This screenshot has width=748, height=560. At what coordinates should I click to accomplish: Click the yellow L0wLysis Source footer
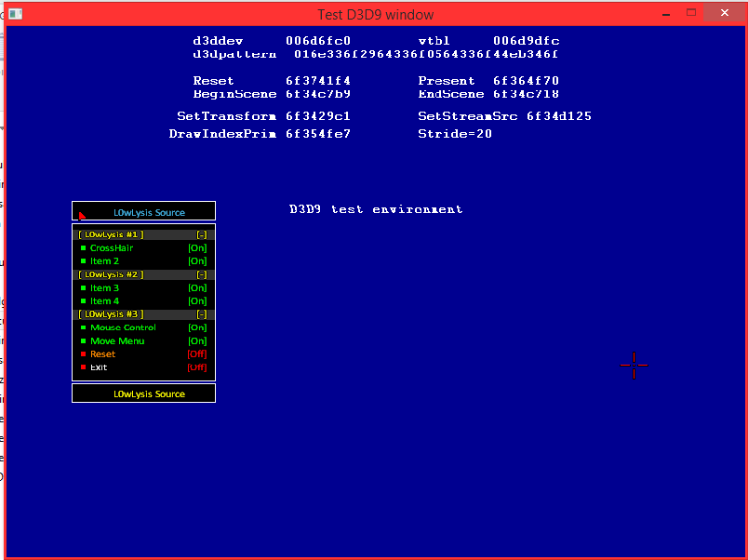pos(143,393)
